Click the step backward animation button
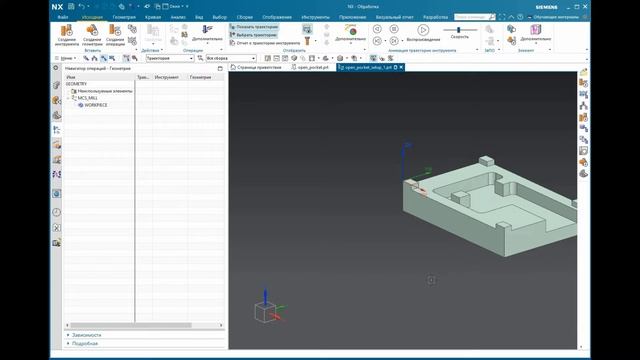This screenshot has height=360, width=640. 377,29
